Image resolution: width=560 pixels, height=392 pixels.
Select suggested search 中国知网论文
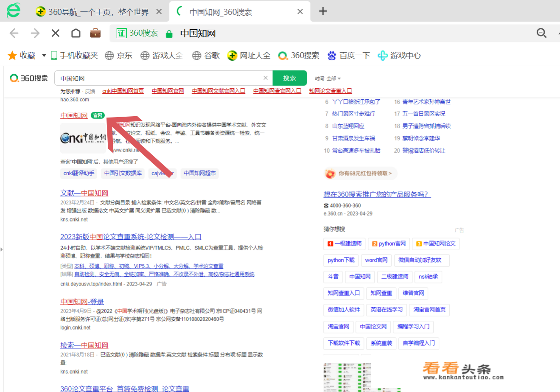[x=436, y=244]
